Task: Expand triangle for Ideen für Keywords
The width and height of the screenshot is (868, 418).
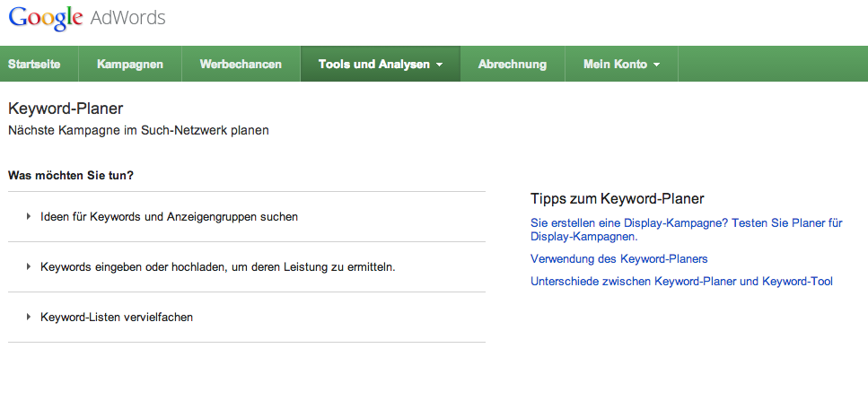Action: pyautogui.click(x=29, y=216)
